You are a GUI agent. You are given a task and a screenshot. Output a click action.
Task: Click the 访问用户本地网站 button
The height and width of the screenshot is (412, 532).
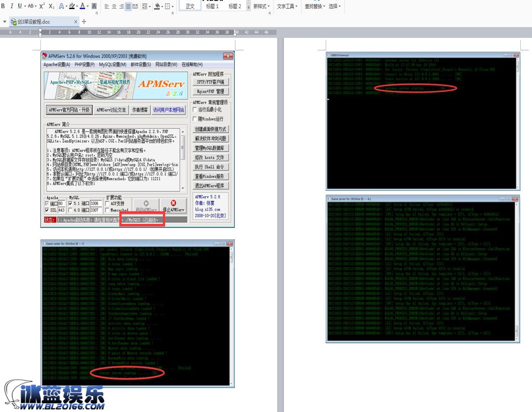tap(169, 110)
